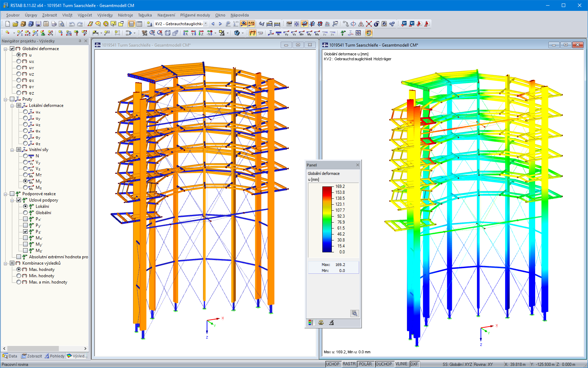Toggle the VLINIE status bar button
This screenshot has height=368, width=588.
click(x=401, y=364)
